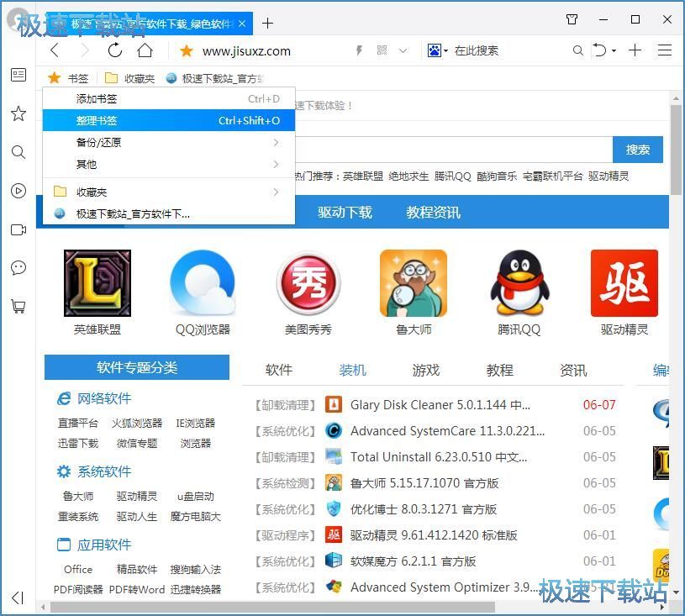The width and height of the screenshot is (685, 616).
Task: Click the forward navigation arrow
Action: [x=85, y=50]
